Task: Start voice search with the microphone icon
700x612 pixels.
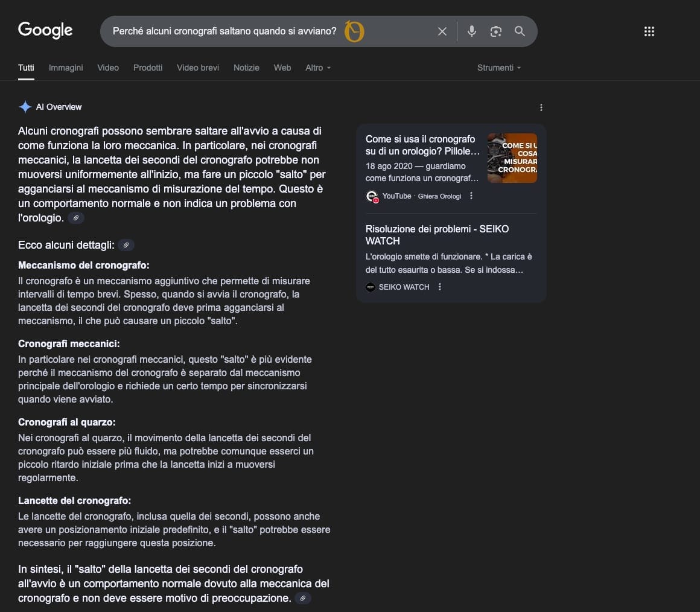Action: [471, 31]
